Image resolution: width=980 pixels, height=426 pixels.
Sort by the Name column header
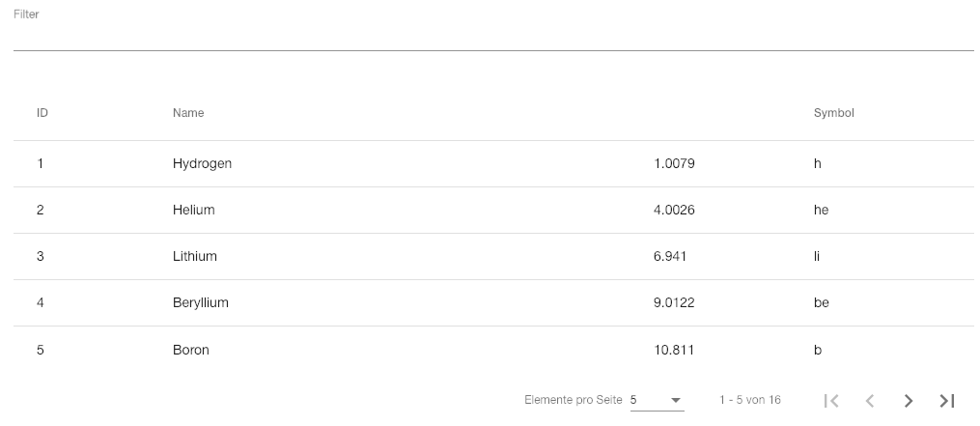tap(188, 113)
